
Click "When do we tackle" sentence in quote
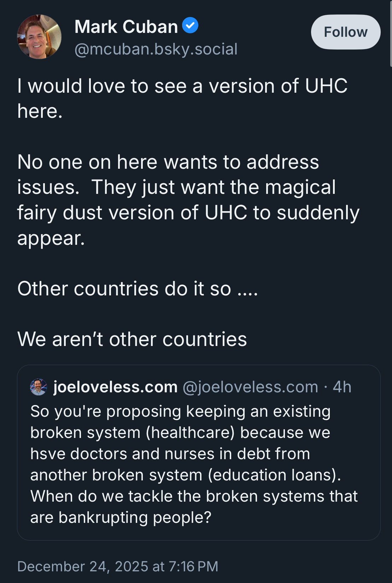point(194,496)
